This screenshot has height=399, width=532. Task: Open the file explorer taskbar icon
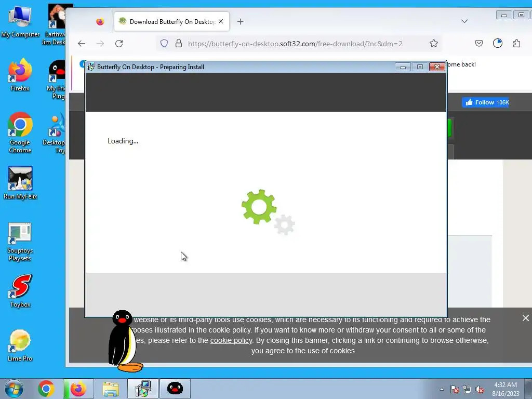pyautogui.click(x=111, y=389)
